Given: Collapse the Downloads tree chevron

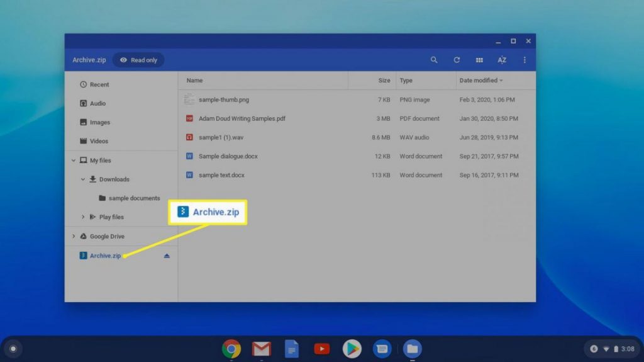Looking at the screenshot, I should pos(83,179).
